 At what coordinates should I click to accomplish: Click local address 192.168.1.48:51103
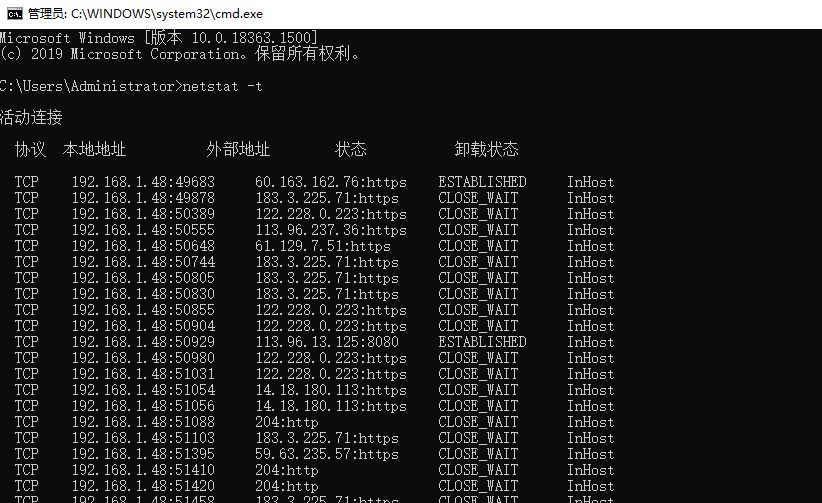143,438
